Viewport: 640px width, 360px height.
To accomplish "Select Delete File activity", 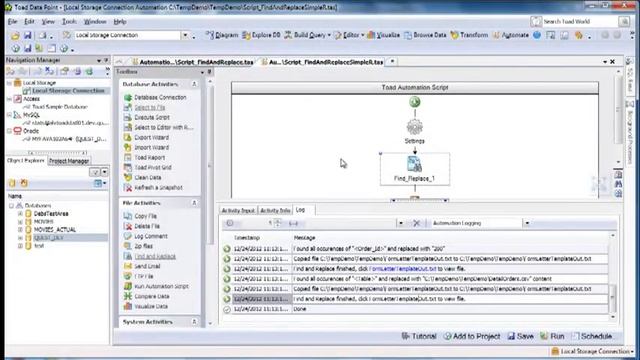I will pyautogui.click(x=142, y=226).
